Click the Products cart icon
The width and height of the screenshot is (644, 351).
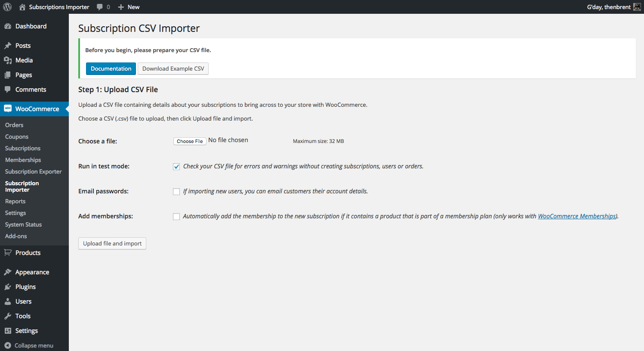pos(8,253)
